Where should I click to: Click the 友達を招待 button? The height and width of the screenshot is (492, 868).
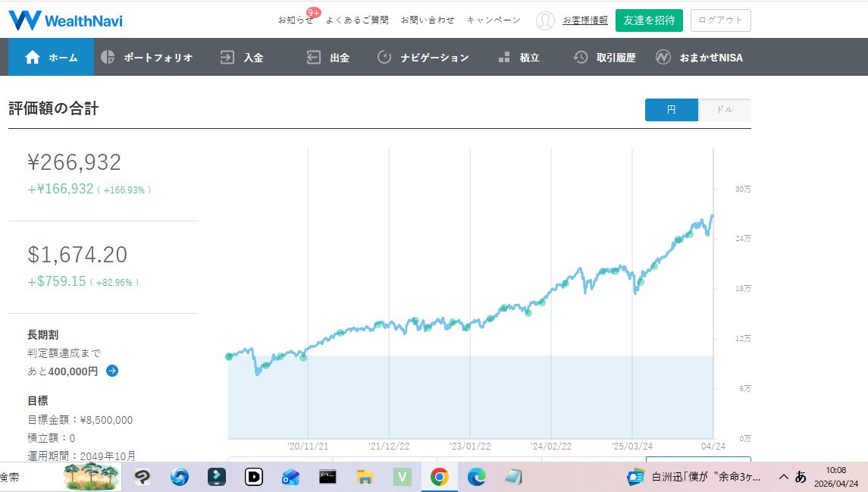649,20
